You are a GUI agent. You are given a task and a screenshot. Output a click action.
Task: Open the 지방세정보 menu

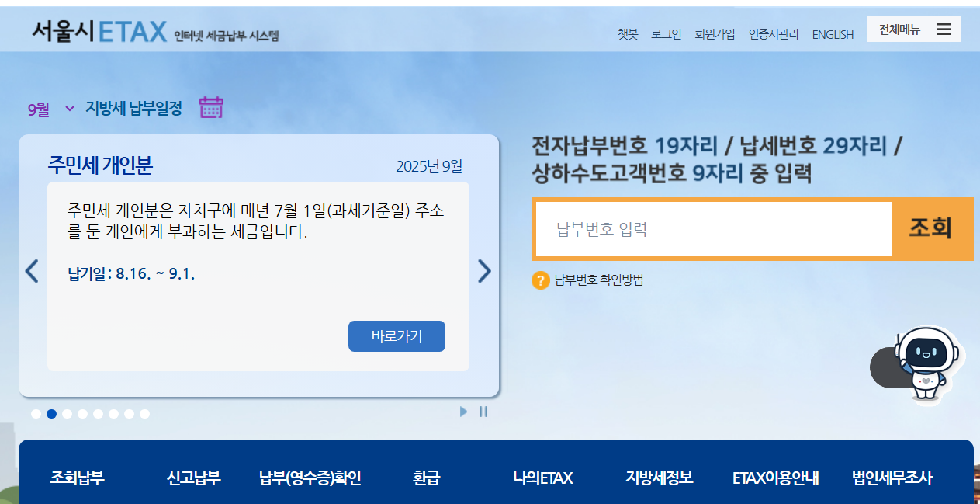660,478
